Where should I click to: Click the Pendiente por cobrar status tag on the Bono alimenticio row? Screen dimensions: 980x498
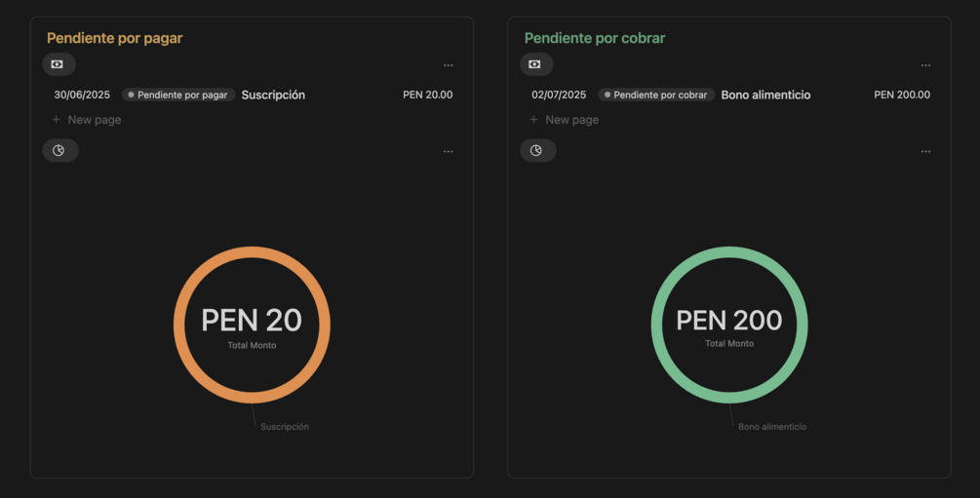(656, 95)
